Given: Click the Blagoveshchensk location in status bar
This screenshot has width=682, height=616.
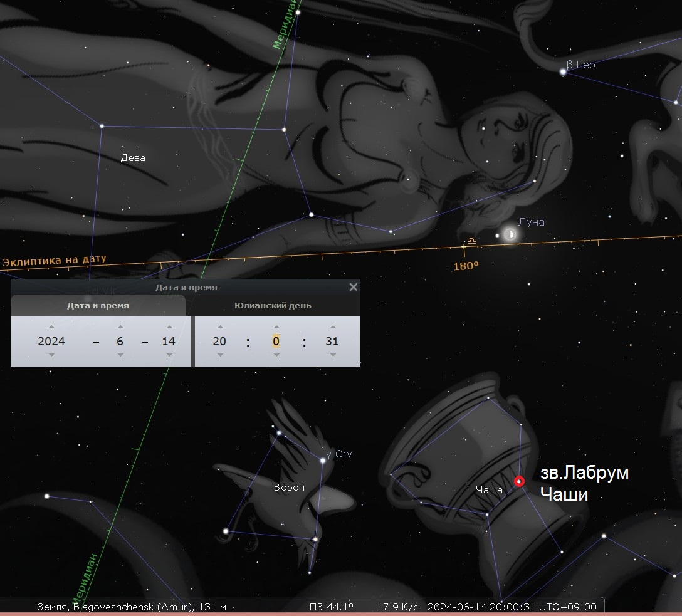Looking at the screenshot, I should coord(132,607).
